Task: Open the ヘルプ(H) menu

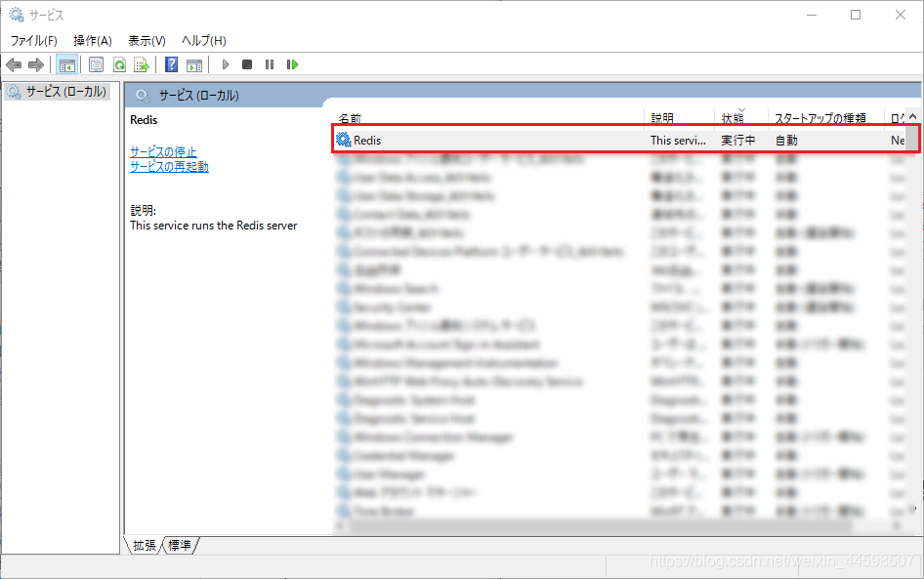Action: pos(204,41)
